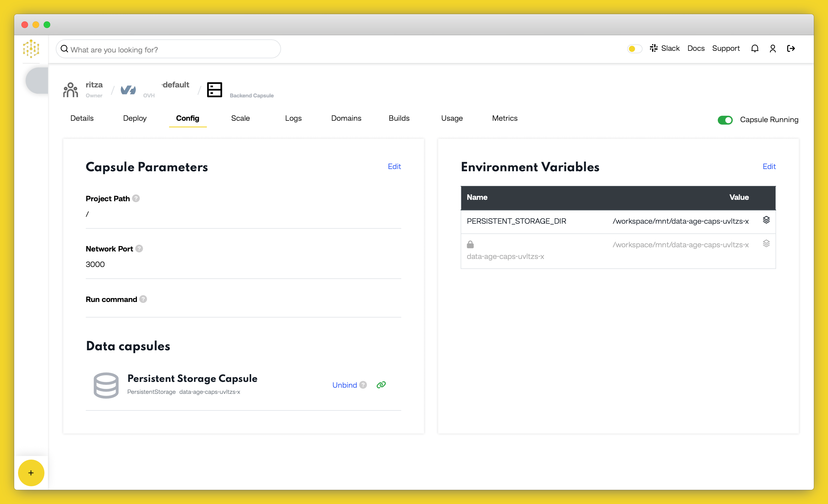
Task: Open the user profile icon
Action: (x=772, y=48)
